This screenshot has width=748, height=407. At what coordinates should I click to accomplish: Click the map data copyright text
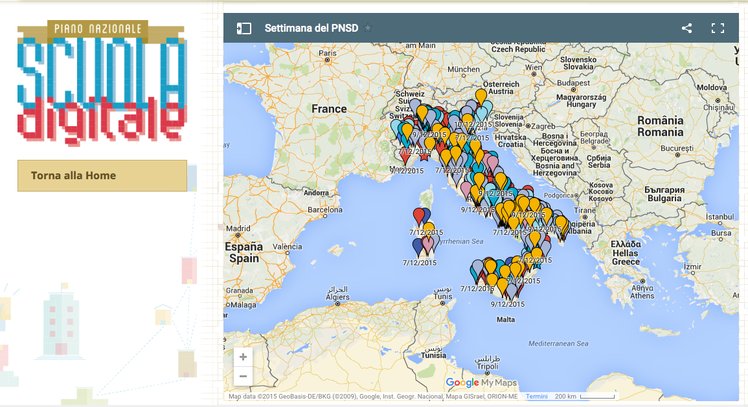tap(373, 397)
